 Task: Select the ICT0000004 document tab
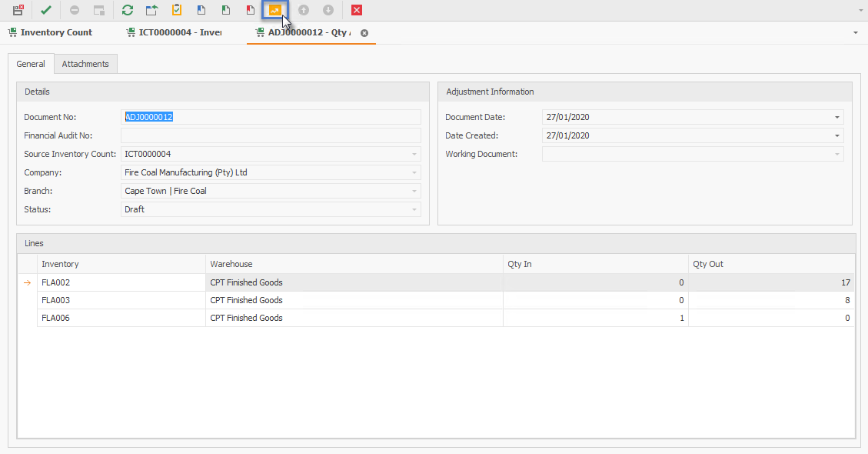coord(177,32)
